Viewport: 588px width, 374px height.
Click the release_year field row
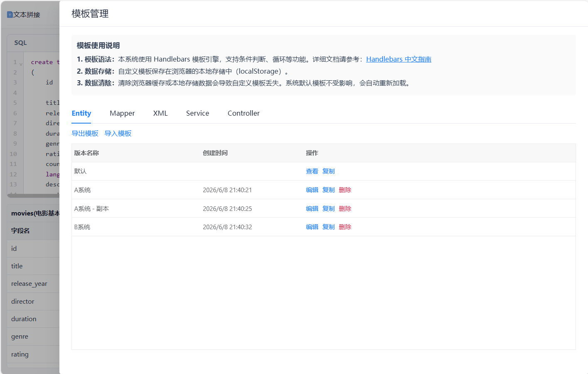(x=33, y=284)
